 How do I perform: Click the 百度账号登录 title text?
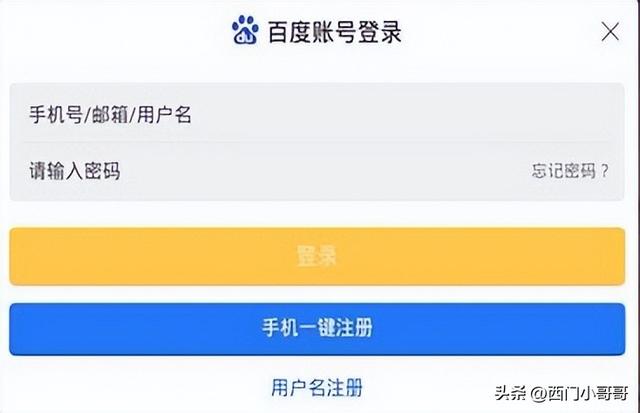(x=335, y=32)
